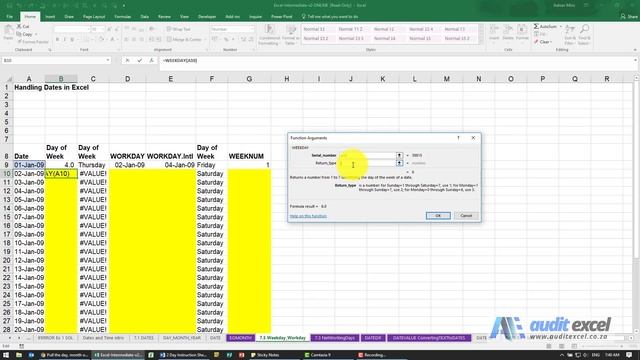640x360 pixels.
Task: Click the AutoSum sigma icon
Action: [x=536, y=27]
